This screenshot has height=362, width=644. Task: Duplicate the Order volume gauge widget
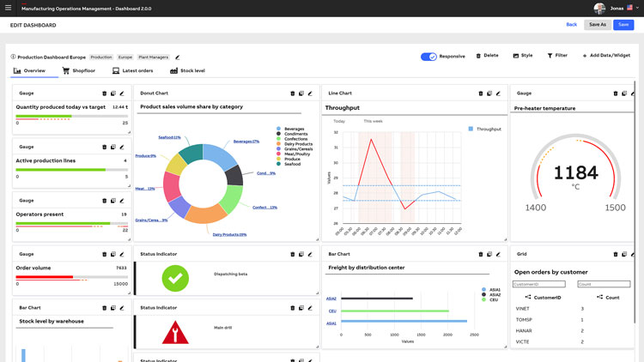click(112, 254)
